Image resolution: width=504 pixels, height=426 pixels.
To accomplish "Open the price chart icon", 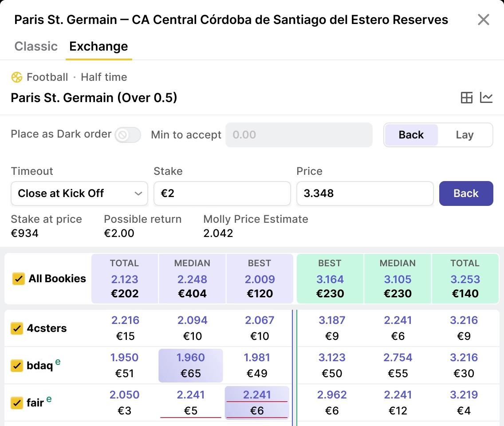I will point(486,98).
